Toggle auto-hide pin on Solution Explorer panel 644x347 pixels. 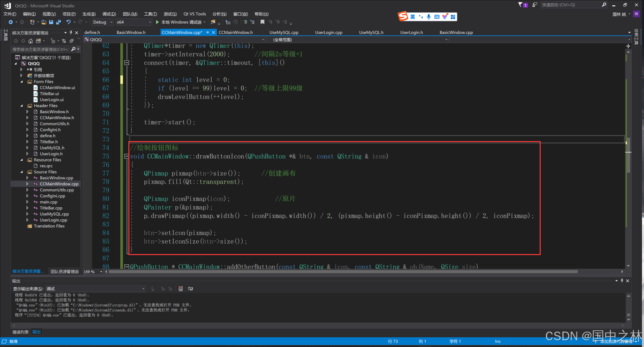(x=71, y=33)
